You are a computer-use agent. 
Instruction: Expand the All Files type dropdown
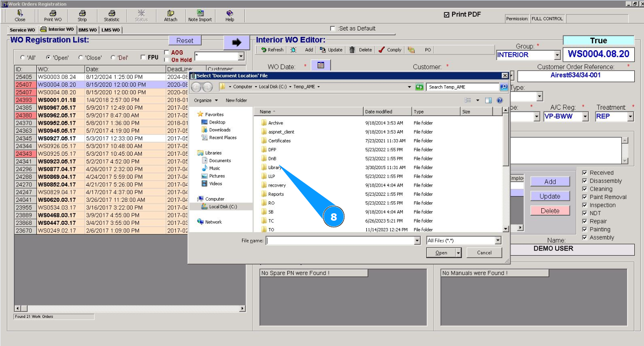click(x=498, y=240)
